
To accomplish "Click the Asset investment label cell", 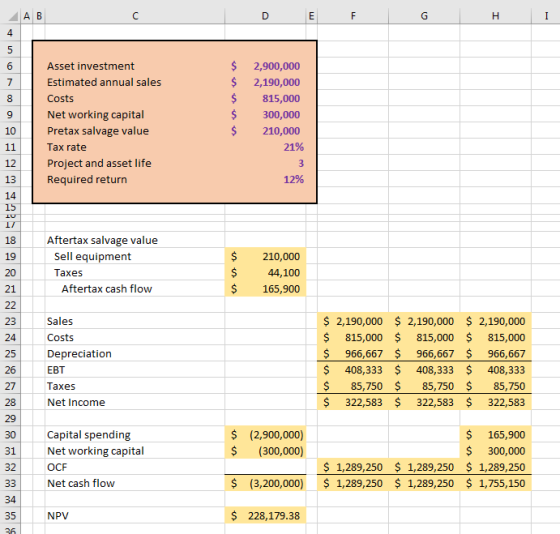I will click(x=91, y=66).
